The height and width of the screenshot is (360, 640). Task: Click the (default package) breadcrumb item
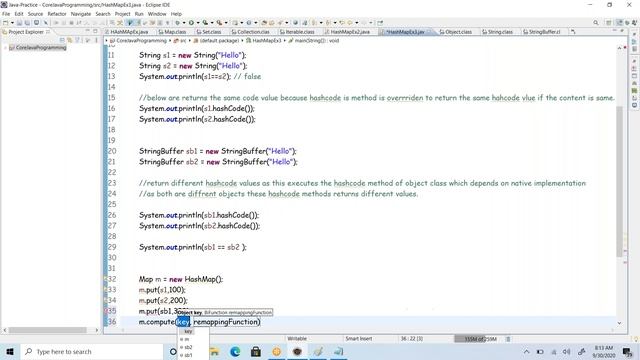(x=216, y=40)
